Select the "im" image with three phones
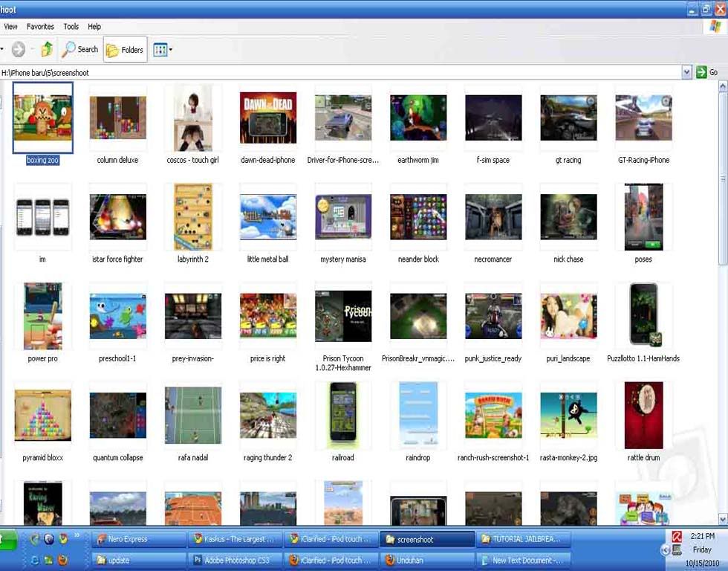 click(x=43, y=224)
